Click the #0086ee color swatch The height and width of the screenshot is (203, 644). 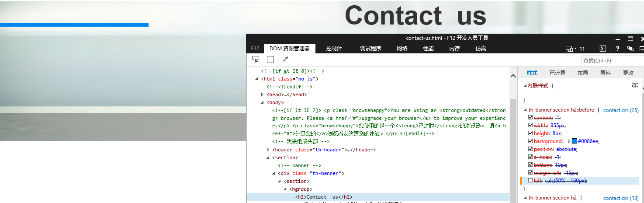click(575, 141)
